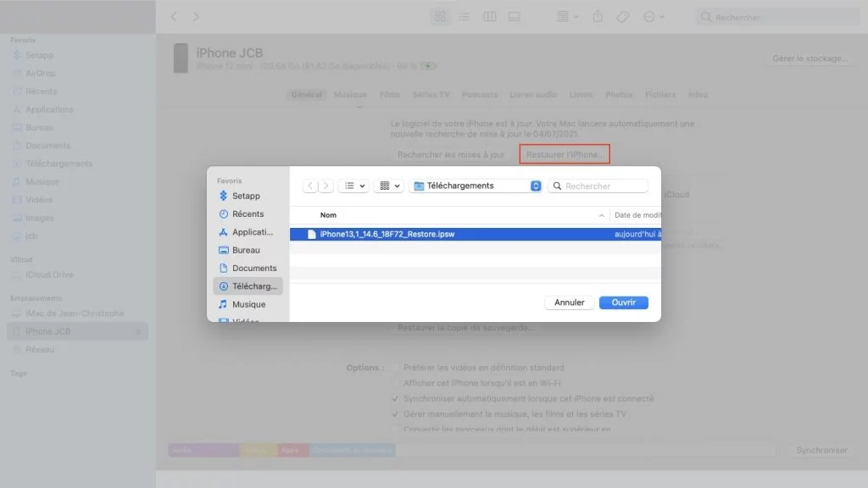The height and width of the screenshot is (488, 868).
Task: Select iPhone13,1_14.6_18F72_Restore.ipsw file row
Action: [x=475, y=234]
